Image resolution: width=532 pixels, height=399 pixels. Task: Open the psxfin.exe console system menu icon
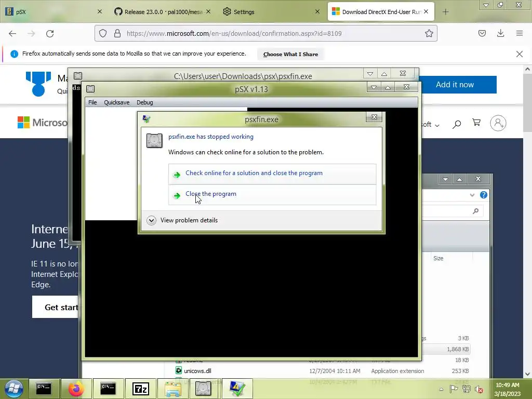pos(78,75)
